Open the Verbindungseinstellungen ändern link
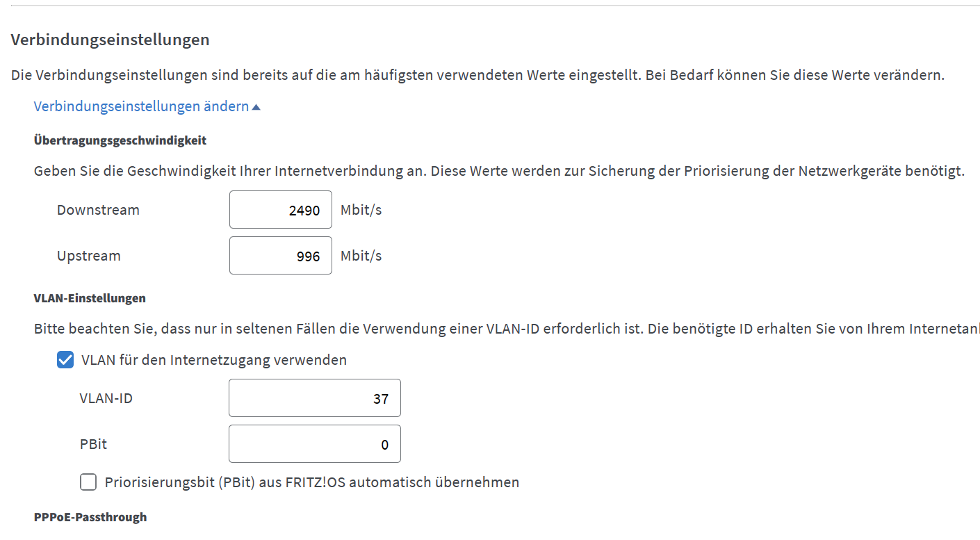The height and width of the screenshot is (540, 980). coord(141,106)
